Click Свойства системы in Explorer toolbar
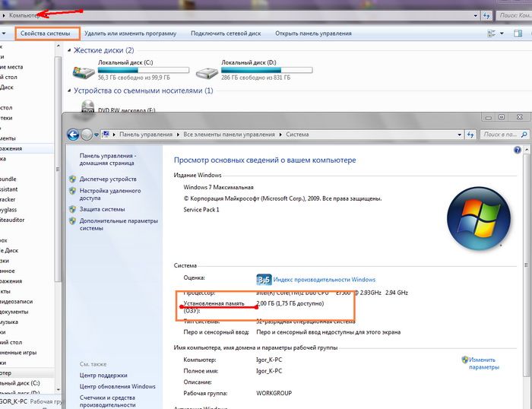 [46, 33]
